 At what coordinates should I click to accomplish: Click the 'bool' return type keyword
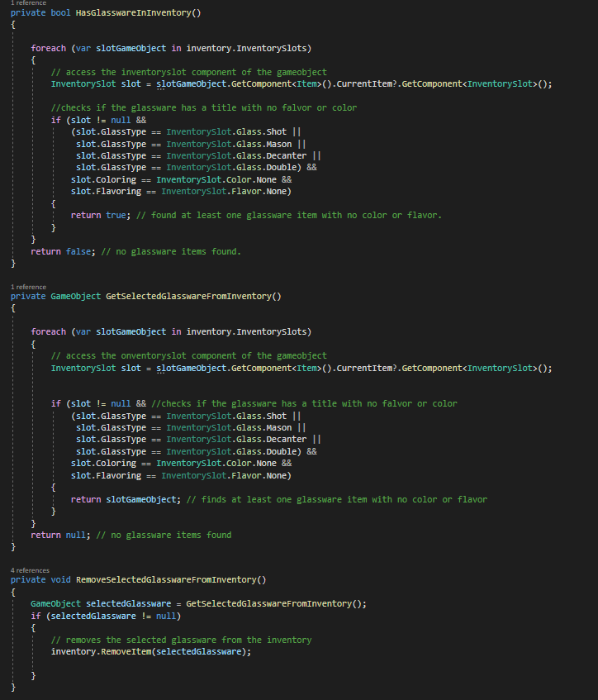(x=60, y=12)
